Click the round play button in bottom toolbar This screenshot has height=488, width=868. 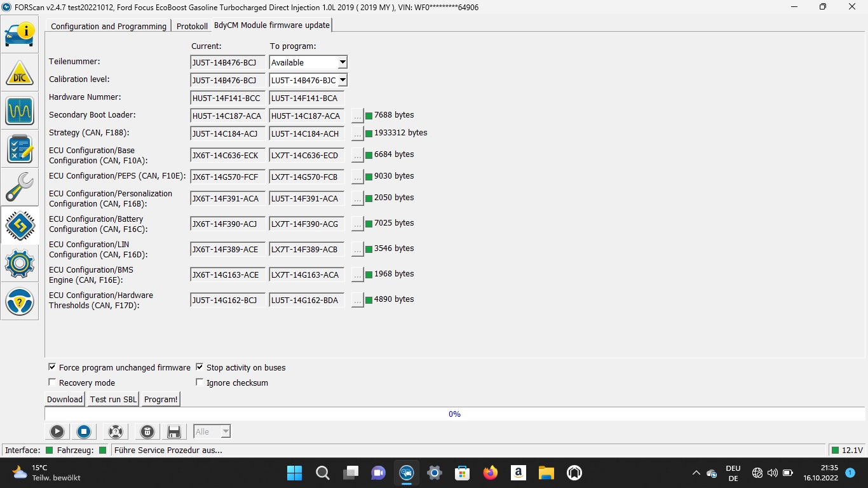(57, 432)
